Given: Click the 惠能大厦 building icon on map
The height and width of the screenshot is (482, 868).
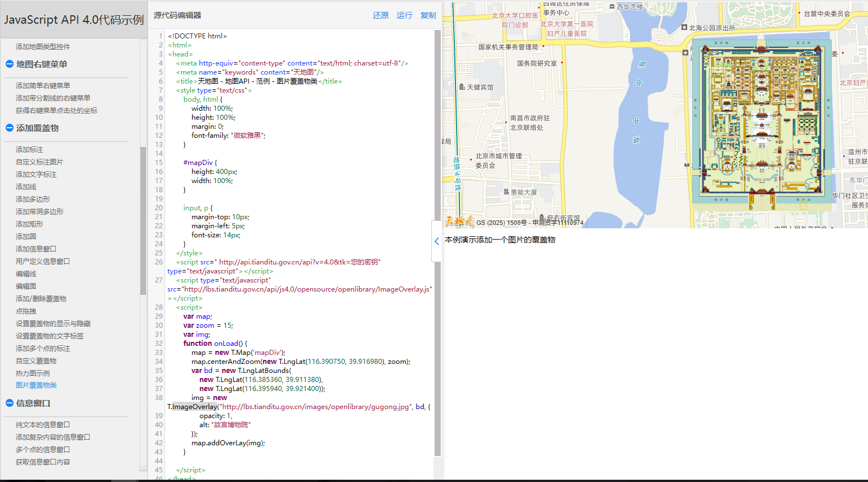Looking at the screenshot, I should click(x=507, y=192).
